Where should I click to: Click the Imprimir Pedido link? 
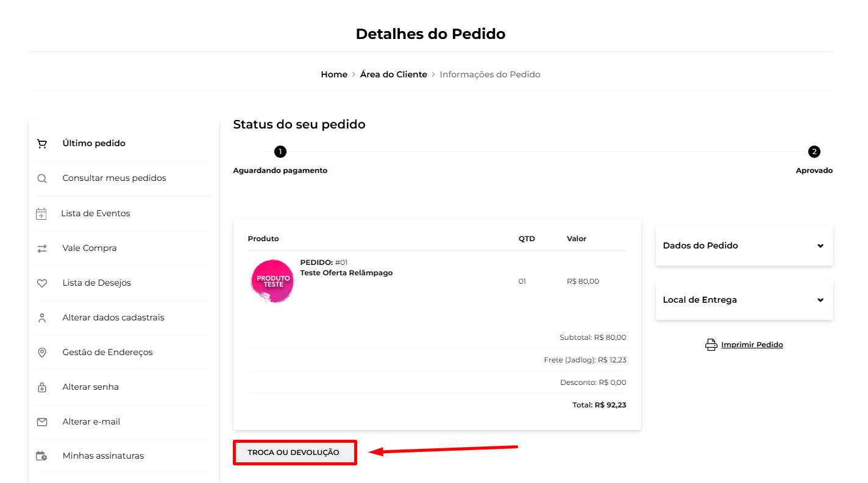[752, 345]
